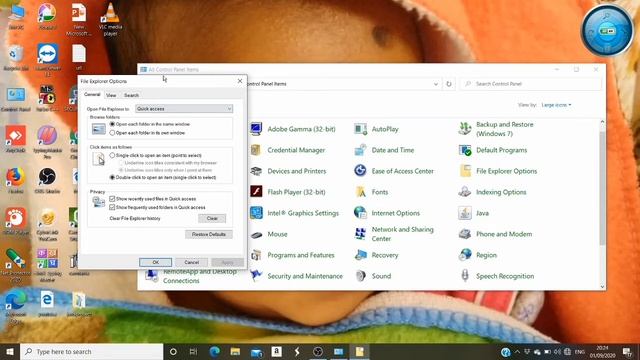Click the Control Panel vertical scrollbar

[x=602, y=188]
